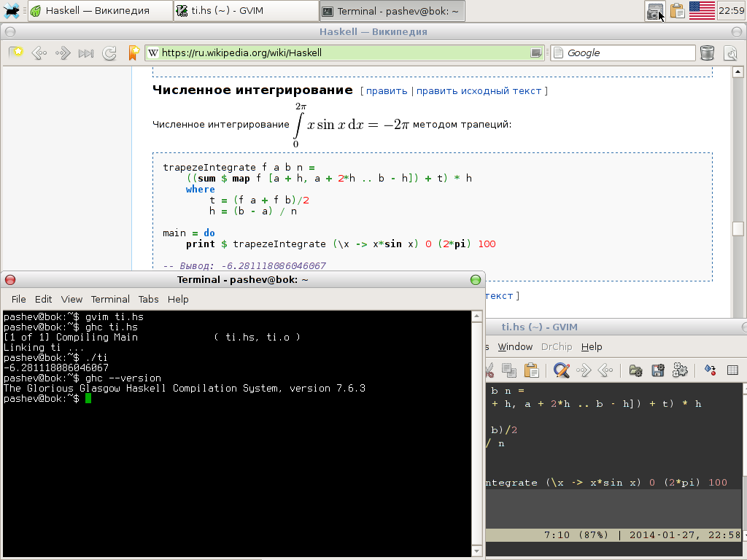Click the small icon inside the address bar
Screen dimensions: 747x560
(536, 52)
